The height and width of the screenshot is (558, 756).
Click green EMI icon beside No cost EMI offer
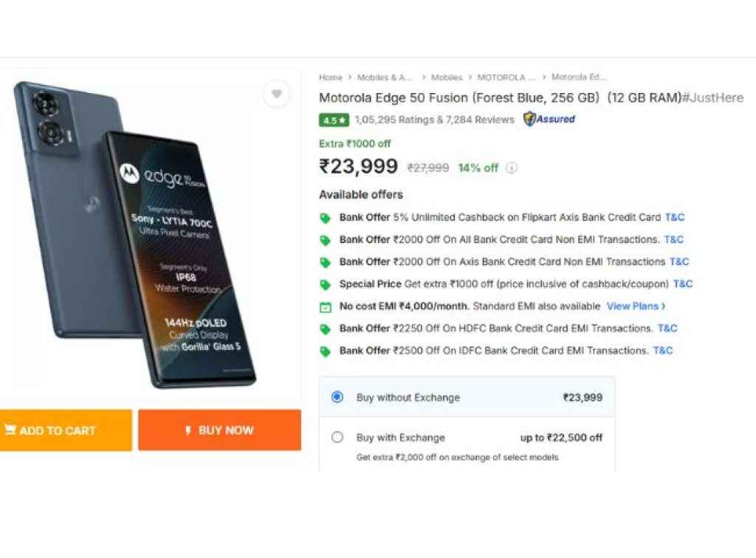pyautogui.click(x=326, y=306)
